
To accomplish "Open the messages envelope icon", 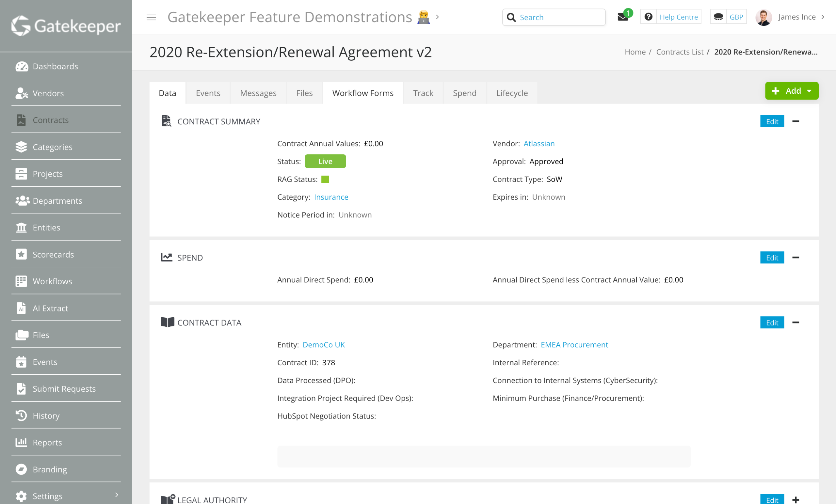I will pos(622,17).
